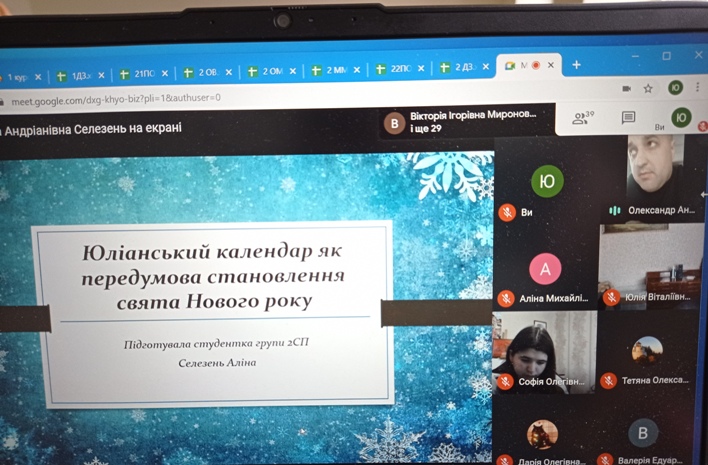708x465 pixels.
Task: Click muted mic icon on Тетяна Олекса tile
Action: tap(608, 381)
